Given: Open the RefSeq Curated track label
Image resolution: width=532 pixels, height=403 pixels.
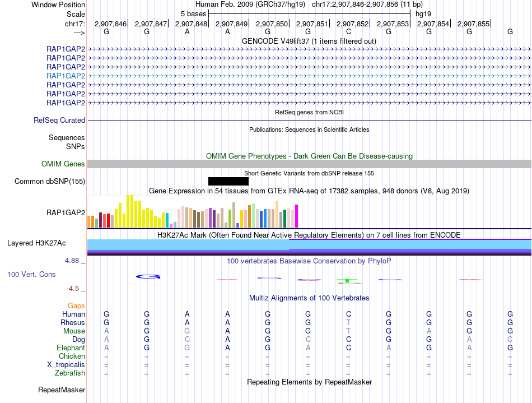Looking at the screenshot, I should click(59, 120).
